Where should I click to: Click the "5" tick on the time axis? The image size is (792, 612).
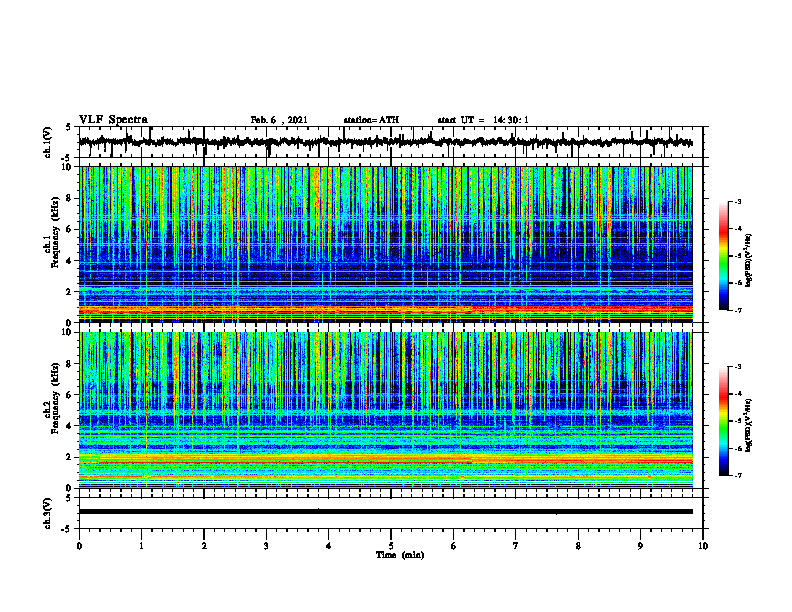[390, 546]
